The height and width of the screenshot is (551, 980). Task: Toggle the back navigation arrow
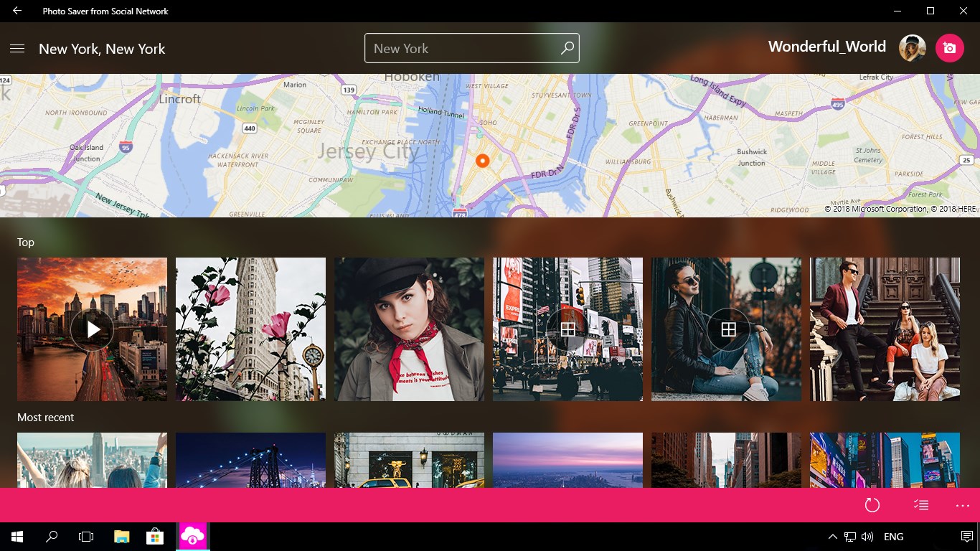(x=16, y=11)
